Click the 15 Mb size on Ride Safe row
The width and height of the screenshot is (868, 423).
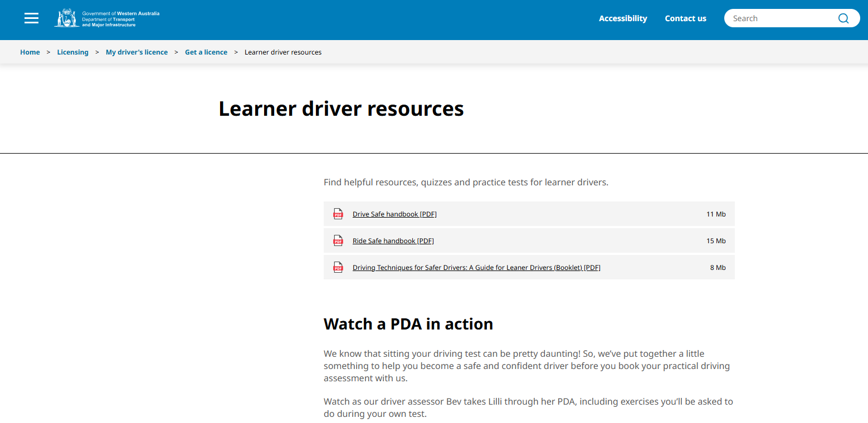[716, 241]
